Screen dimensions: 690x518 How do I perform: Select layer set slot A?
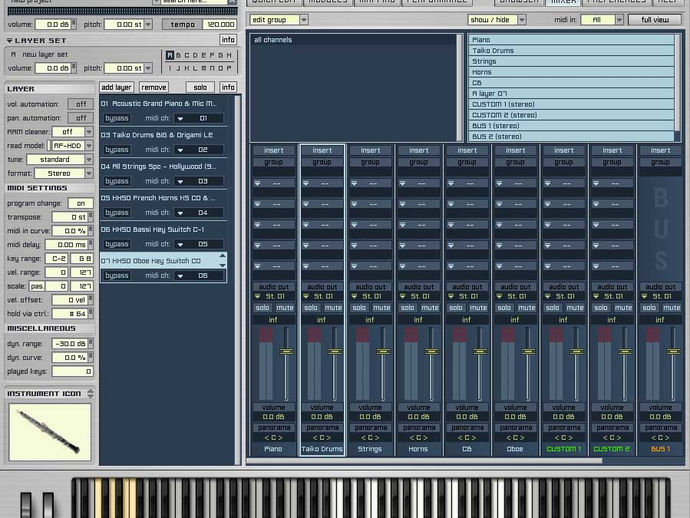point(170,55)
